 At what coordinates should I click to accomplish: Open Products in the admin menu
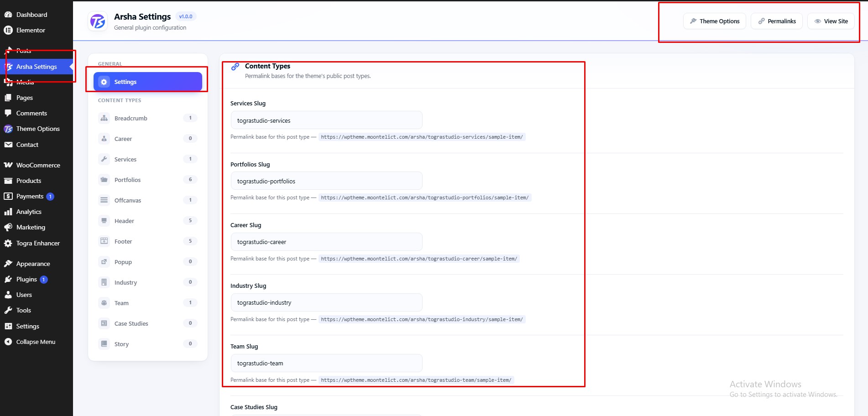pos(37,181)
